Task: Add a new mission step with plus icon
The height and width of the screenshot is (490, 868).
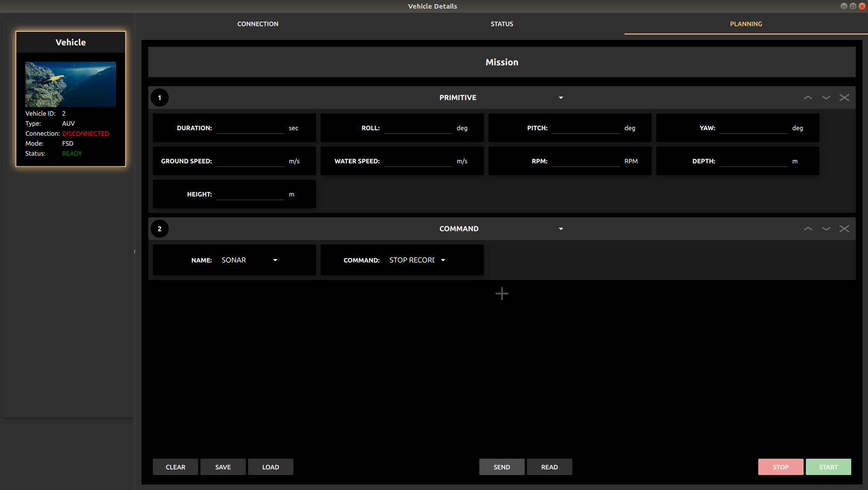Action: (502, 294)
